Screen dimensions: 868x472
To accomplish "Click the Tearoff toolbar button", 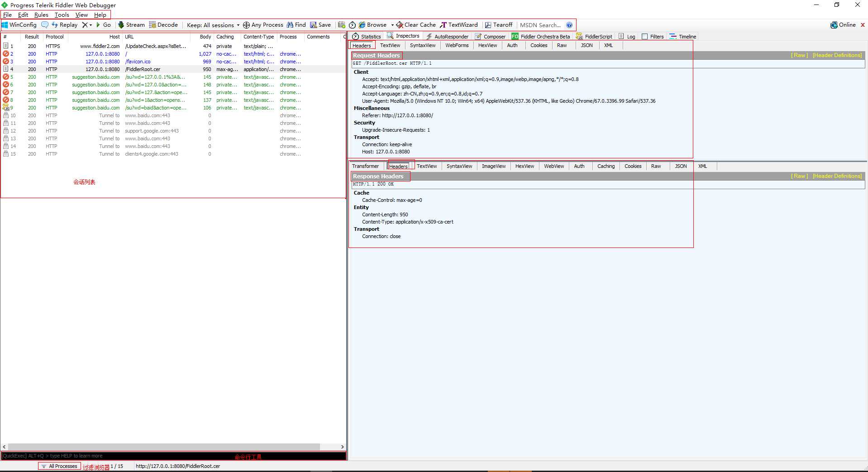I will (499, 25).
